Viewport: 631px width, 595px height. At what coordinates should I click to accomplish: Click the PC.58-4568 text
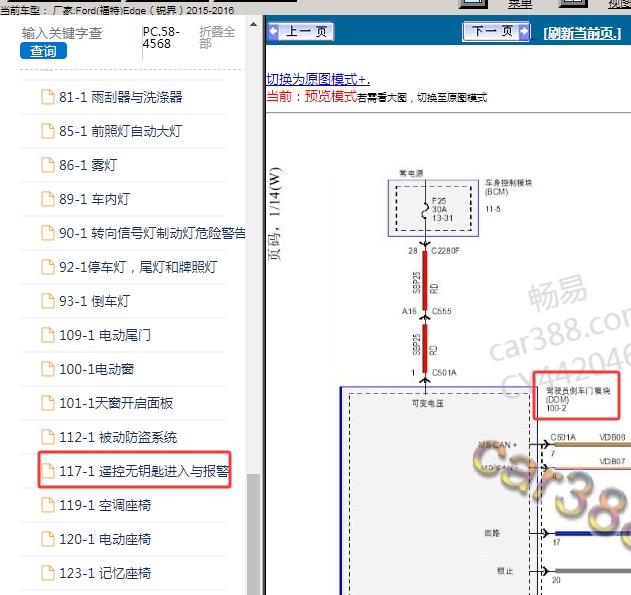(x=161, y=37)
